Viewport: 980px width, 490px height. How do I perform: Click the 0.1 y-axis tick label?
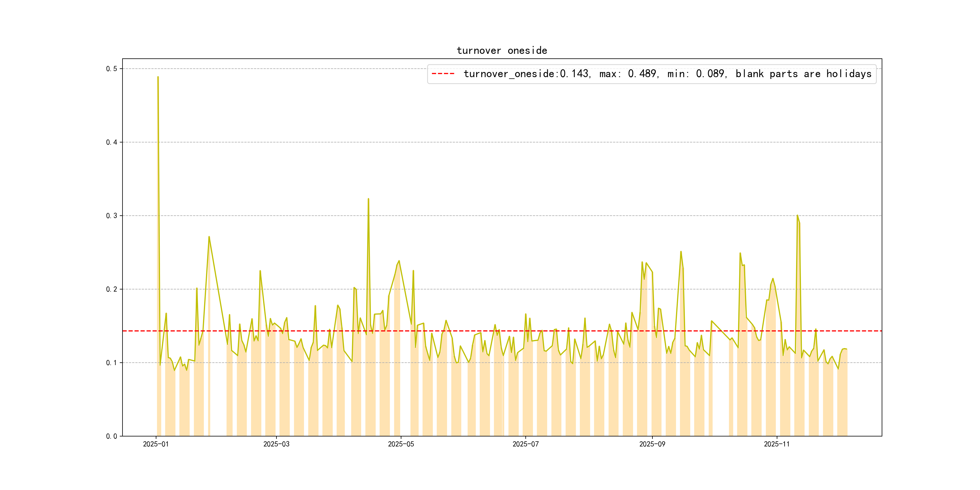coord(111,363)
